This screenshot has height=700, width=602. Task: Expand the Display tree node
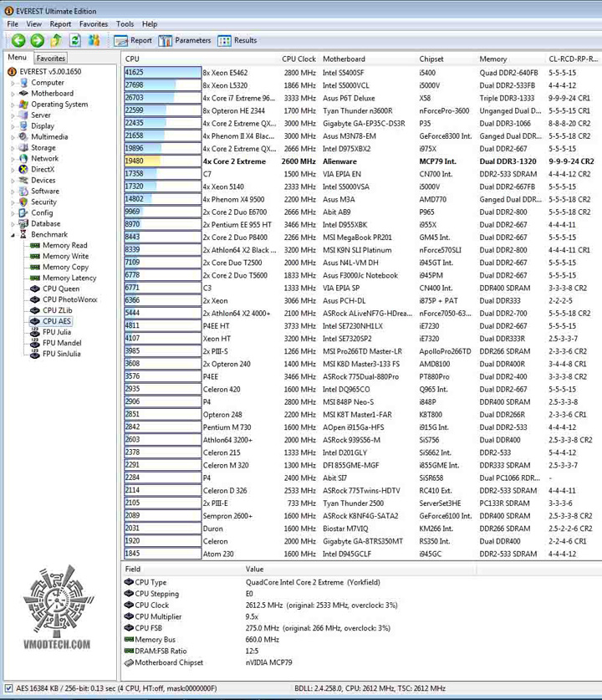coord(13,126)
